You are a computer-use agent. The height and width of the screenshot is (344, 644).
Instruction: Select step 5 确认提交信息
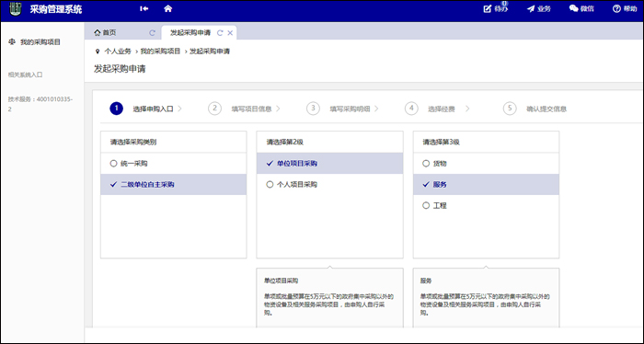[x=535, y=109]
